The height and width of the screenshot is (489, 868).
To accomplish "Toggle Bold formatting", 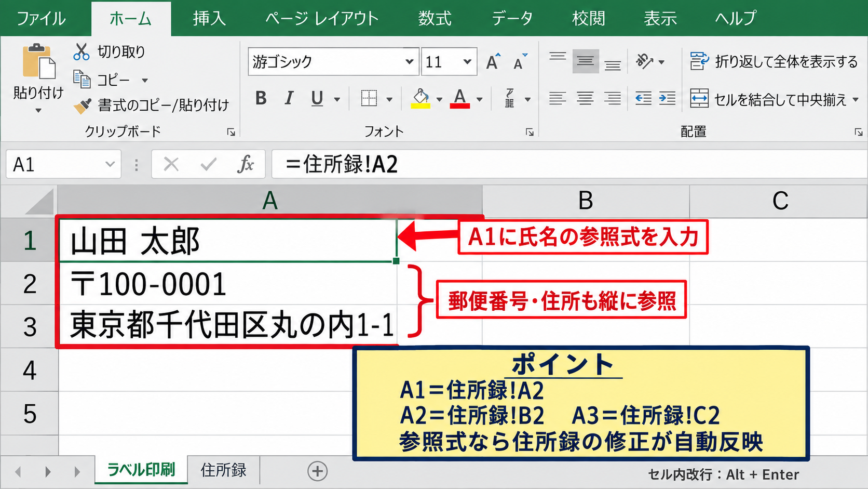I will pyautogui.click(x=261, y=98).
